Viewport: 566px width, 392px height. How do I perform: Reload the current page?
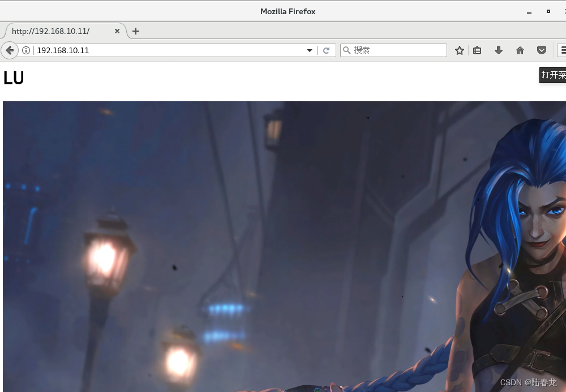point(327,50)
